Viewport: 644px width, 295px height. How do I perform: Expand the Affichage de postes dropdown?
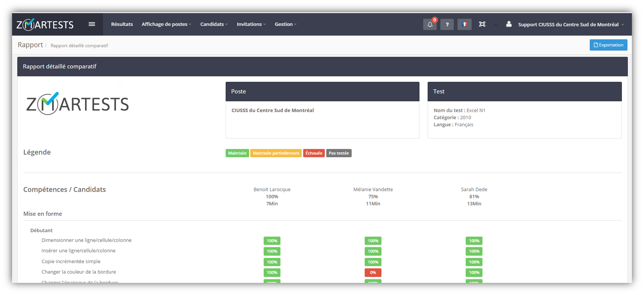pos(166,24)
